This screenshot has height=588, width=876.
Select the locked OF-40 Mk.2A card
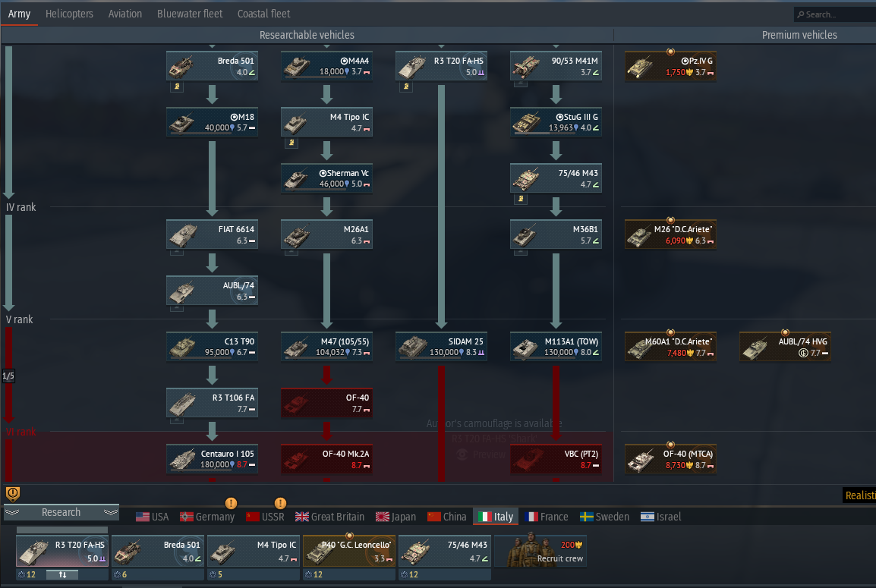(327, 459)
